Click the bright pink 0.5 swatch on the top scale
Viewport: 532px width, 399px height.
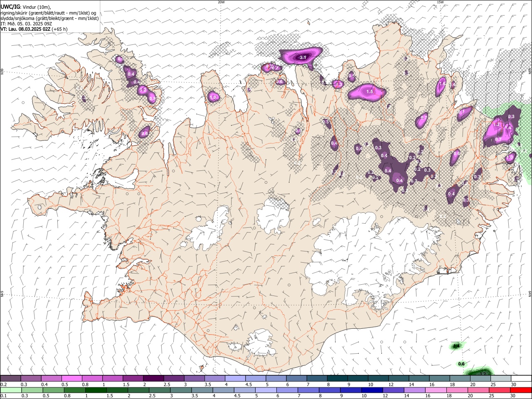pos(71,379)
